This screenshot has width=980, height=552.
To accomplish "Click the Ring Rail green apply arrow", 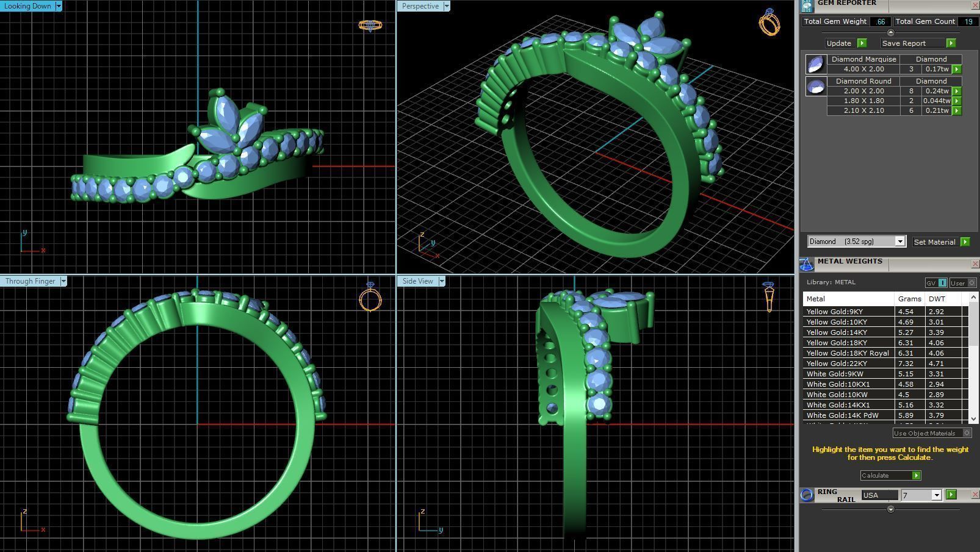I will click(951, 495).
